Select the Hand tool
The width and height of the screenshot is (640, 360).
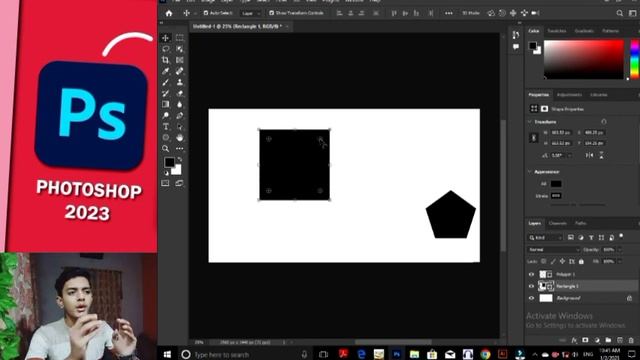click(180, 138)
